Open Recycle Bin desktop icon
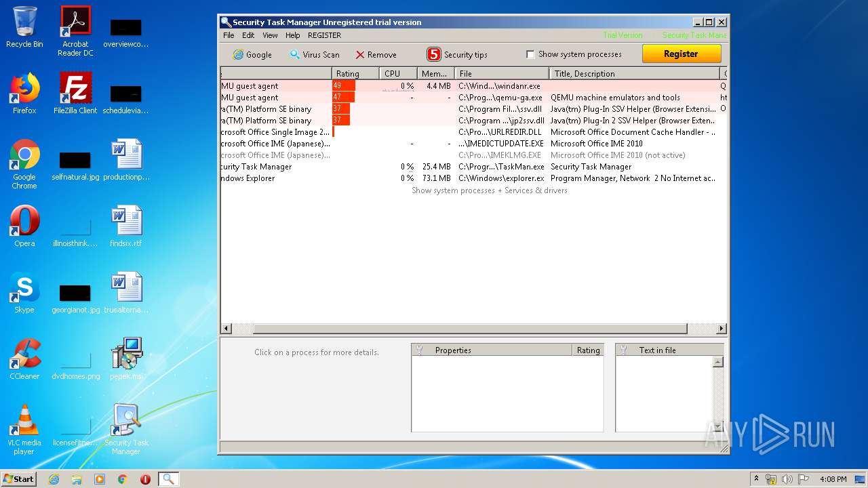The image size is (868, 488). pyautogui.click(x=24, y=27)
